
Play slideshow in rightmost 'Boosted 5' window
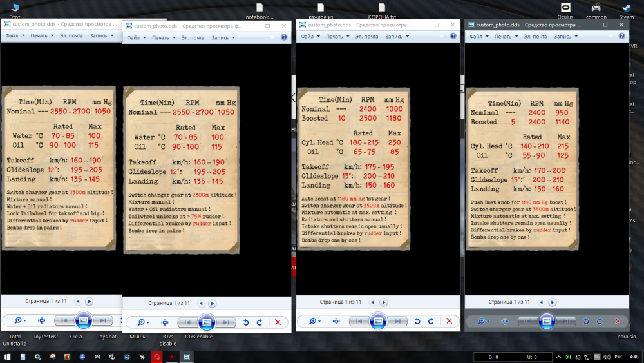point(547,321)
